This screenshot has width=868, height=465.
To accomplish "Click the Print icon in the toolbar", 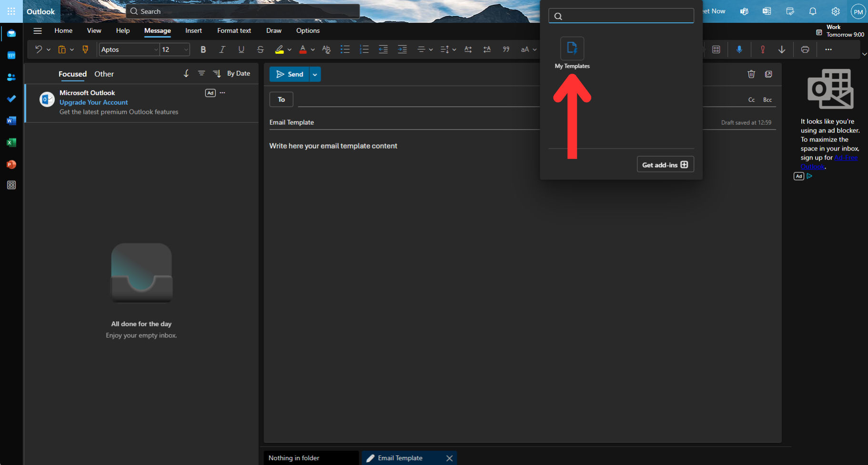I will pos(805,49).
